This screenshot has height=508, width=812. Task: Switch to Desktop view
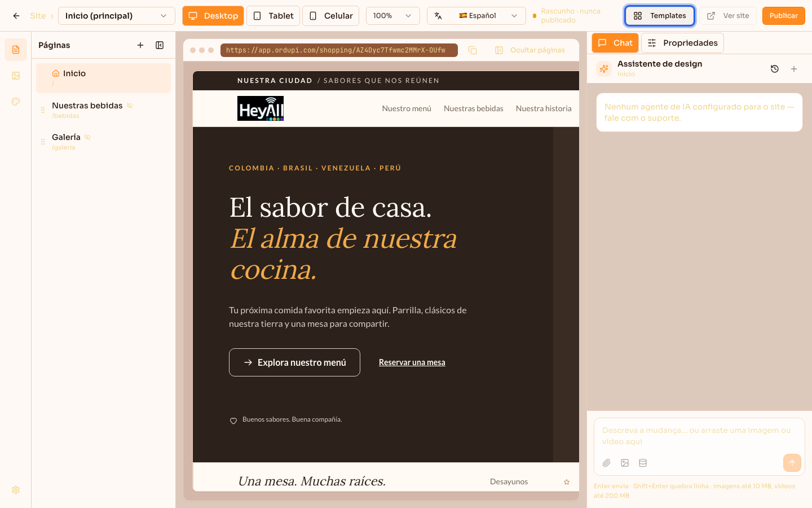(213, 16)
